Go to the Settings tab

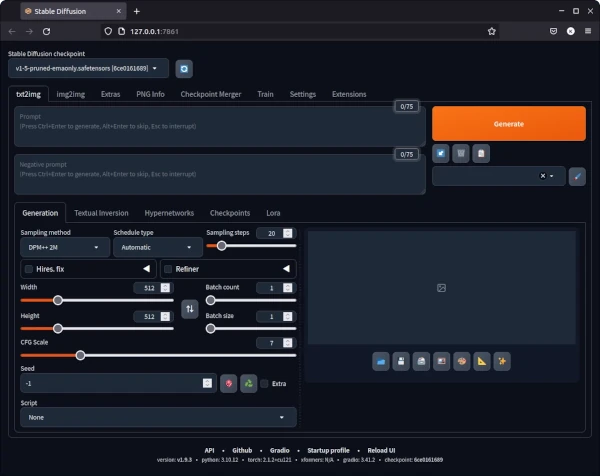tap(303, 94)
